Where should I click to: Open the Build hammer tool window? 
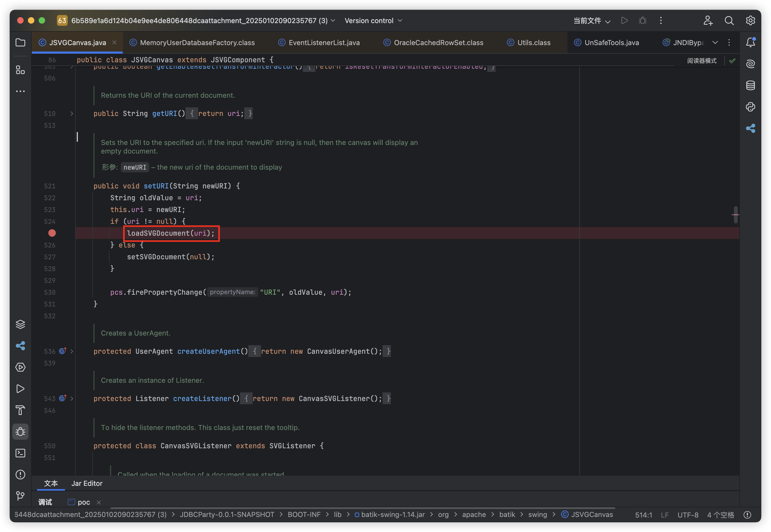tap(20, 410)
